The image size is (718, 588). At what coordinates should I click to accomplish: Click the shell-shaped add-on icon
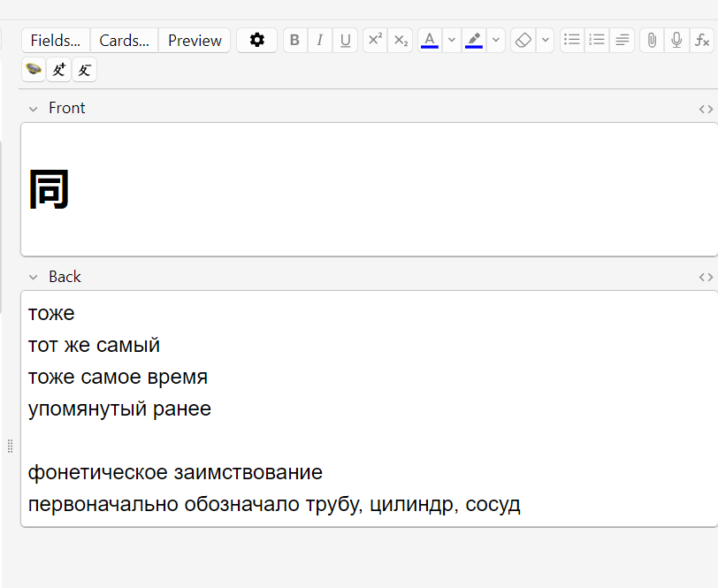click(34, 70)
